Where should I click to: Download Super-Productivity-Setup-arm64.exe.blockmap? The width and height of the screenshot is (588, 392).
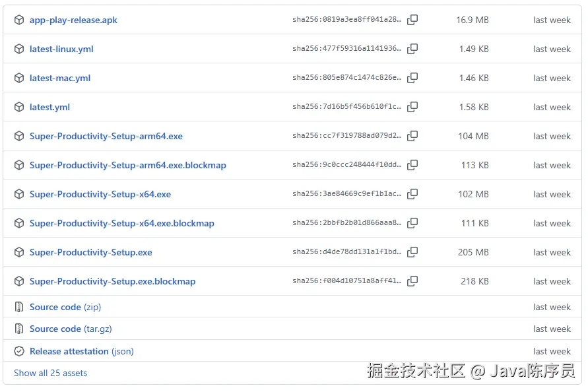[128, 165]
